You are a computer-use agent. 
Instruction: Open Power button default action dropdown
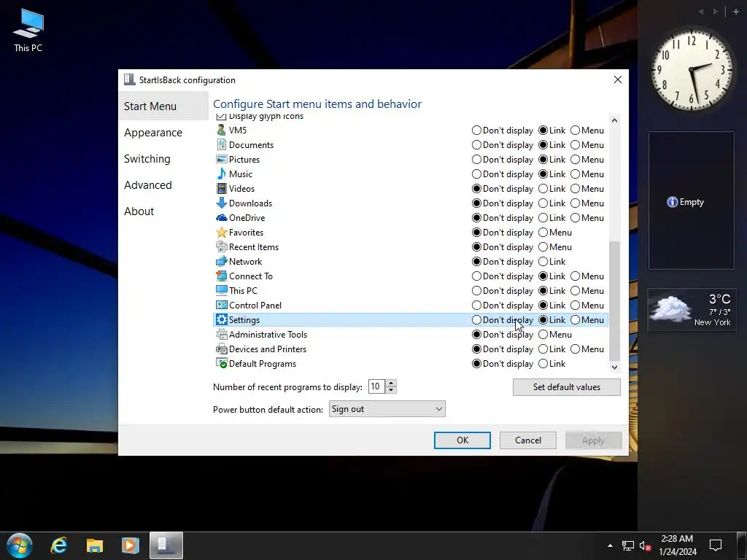387,408
